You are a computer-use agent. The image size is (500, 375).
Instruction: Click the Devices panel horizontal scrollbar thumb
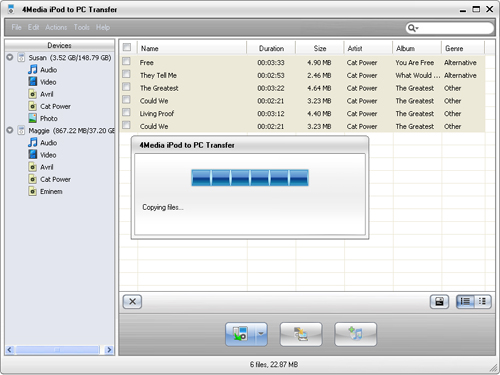pyautogui.click(x=57, y=350)
